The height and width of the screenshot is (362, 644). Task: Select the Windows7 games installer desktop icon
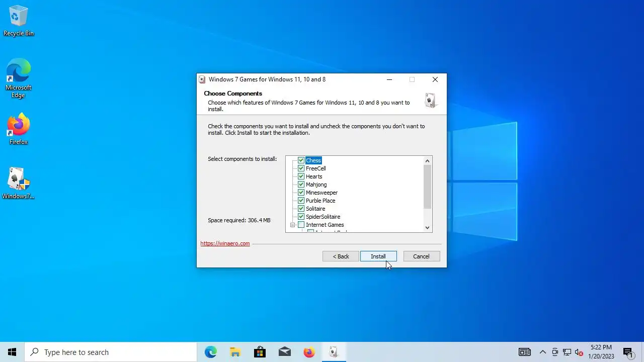(19, 183)
